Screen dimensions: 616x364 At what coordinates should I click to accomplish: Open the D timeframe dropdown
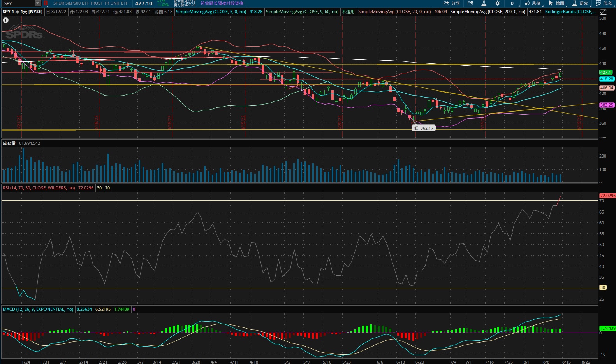tap(513, 3)
